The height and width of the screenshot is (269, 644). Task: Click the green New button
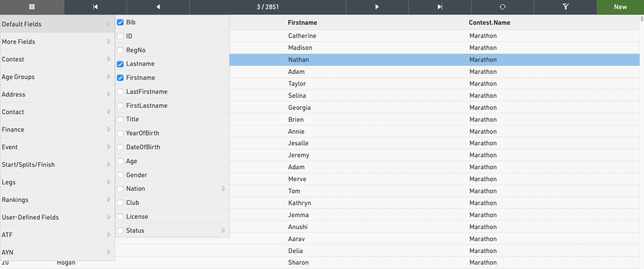point(620,7)
